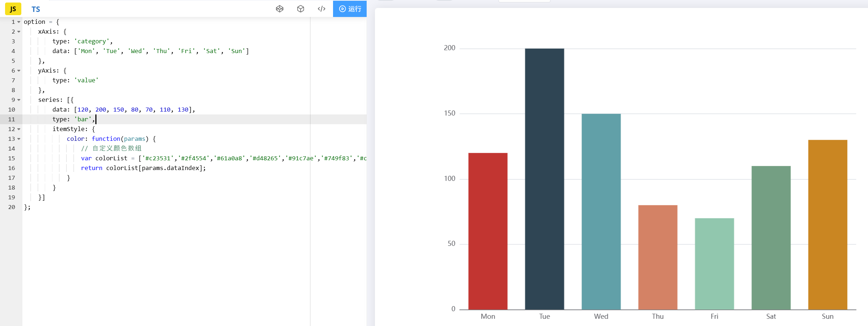Select the red Mon bar in the chart
Screen dimensions: 868x326
(x=488, y=231)
